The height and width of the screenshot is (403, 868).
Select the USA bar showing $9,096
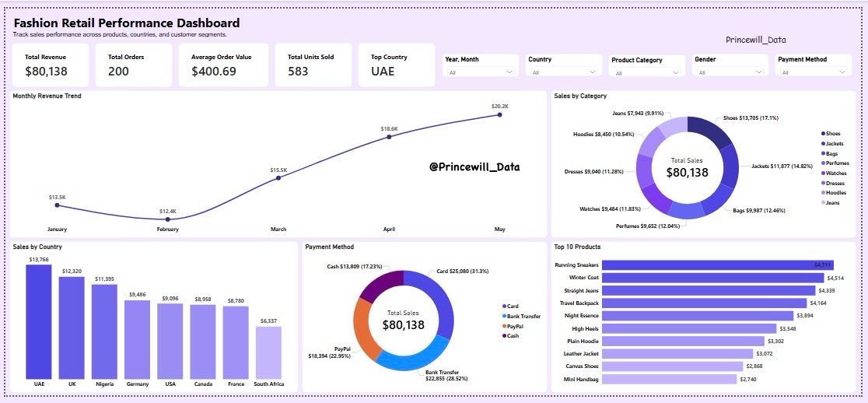170,341
